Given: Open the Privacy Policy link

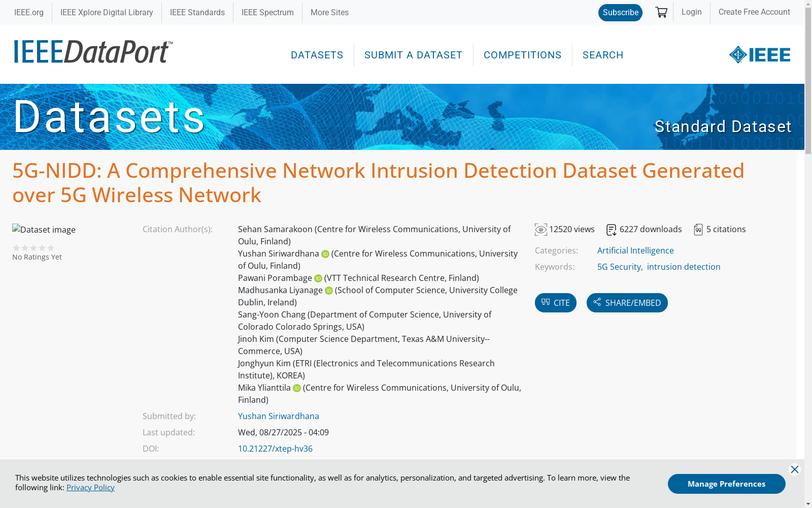Looking at the screenshot, I should (x=90, y=488).
